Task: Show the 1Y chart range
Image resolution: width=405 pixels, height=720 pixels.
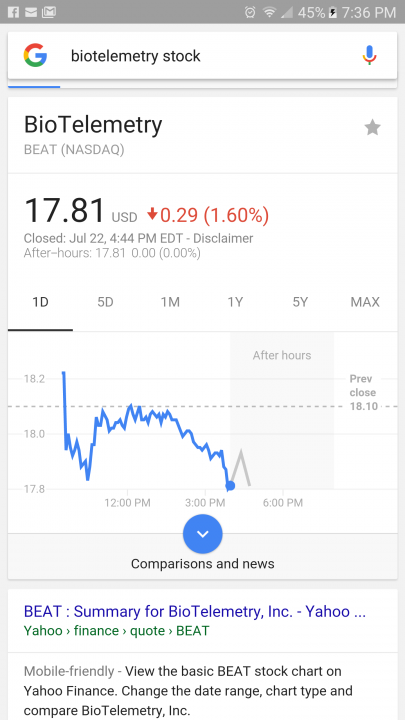Action: point(235,302)
